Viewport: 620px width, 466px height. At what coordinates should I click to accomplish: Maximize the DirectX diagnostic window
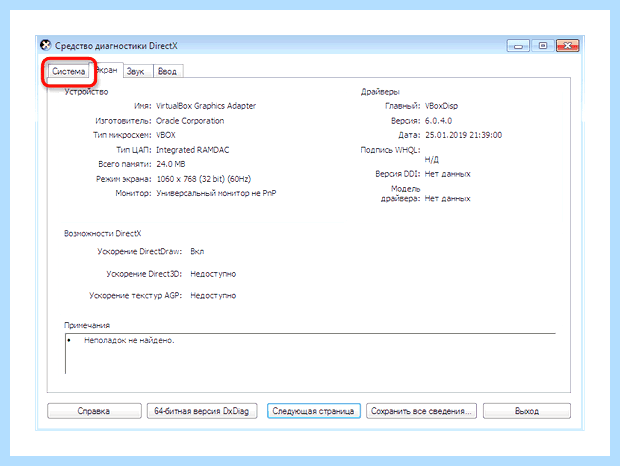tap(543, 46)
